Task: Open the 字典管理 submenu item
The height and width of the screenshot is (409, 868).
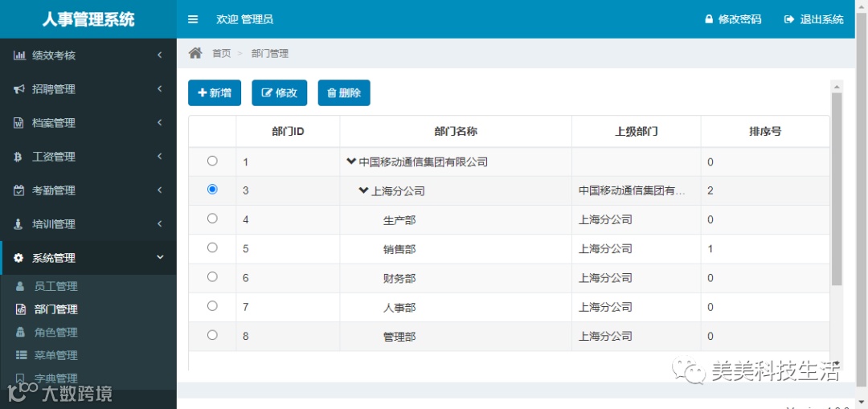Action: [x=56, y=378]
